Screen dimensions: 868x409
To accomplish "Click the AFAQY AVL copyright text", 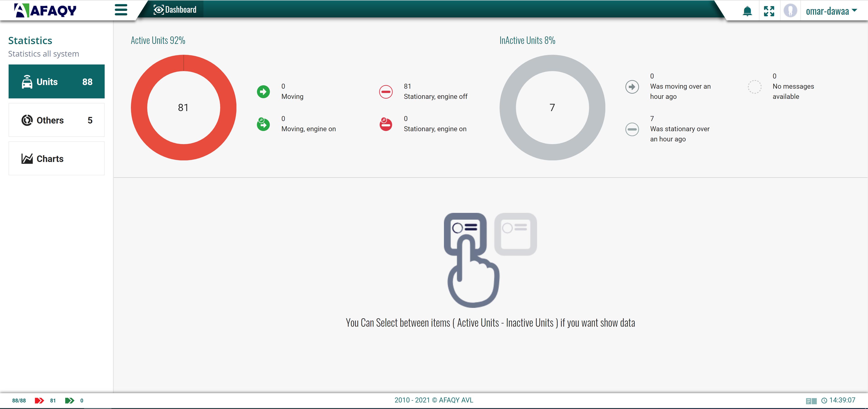I will (x=434, y=400).
